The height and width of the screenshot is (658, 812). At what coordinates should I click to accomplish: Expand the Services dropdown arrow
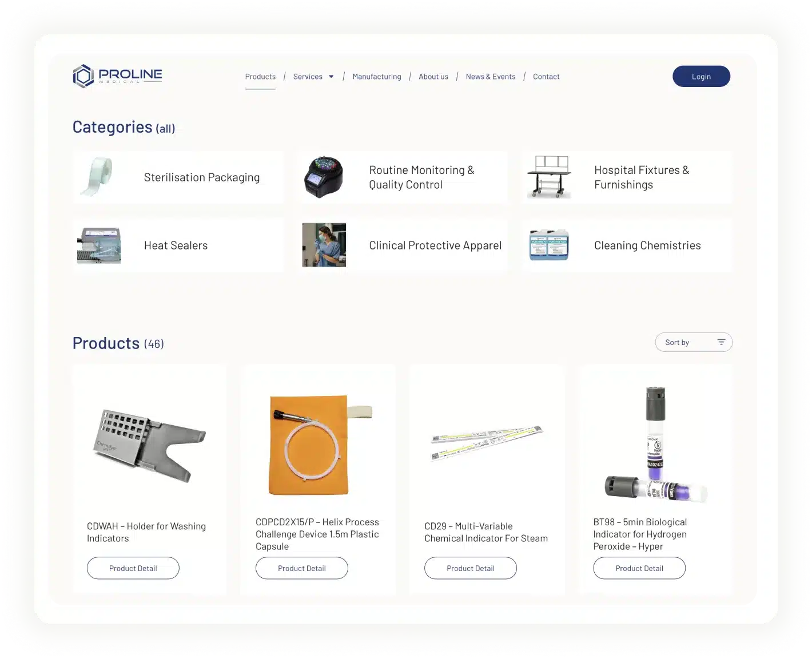tap(331, 77)
